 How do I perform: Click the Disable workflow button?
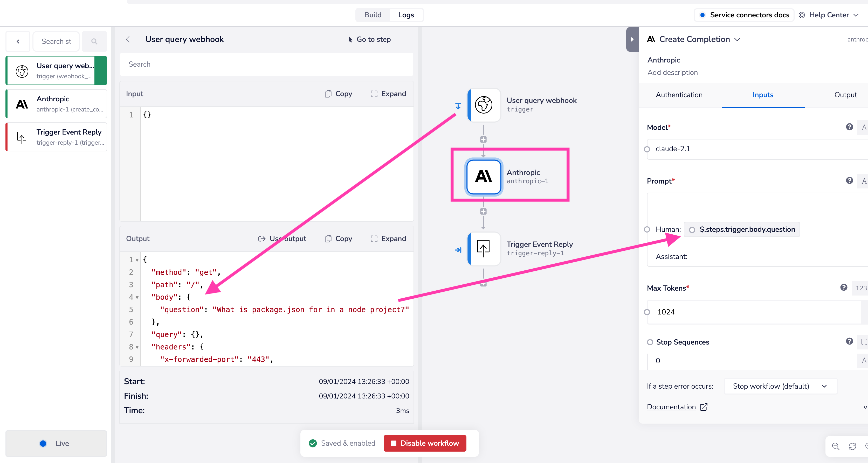coord(425,443)
